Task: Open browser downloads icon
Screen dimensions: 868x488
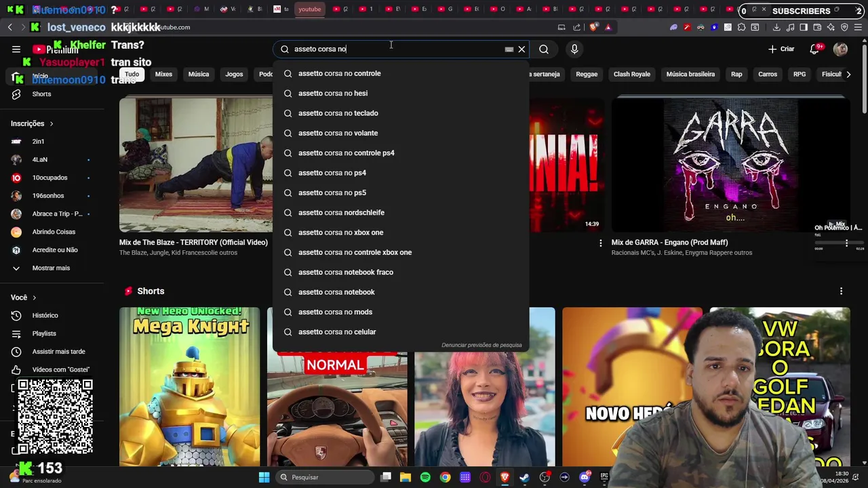Action: [x=776, y=27]
